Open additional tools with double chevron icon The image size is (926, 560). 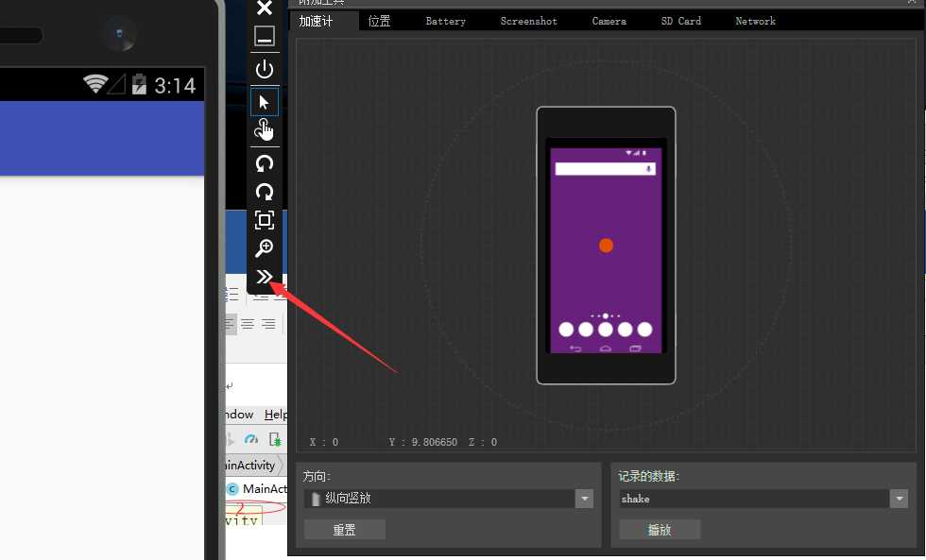click(x=264, y=276)
